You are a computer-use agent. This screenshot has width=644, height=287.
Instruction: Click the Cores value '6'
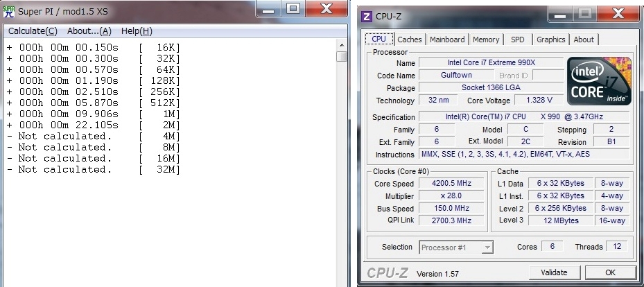[x=552, y=246]
